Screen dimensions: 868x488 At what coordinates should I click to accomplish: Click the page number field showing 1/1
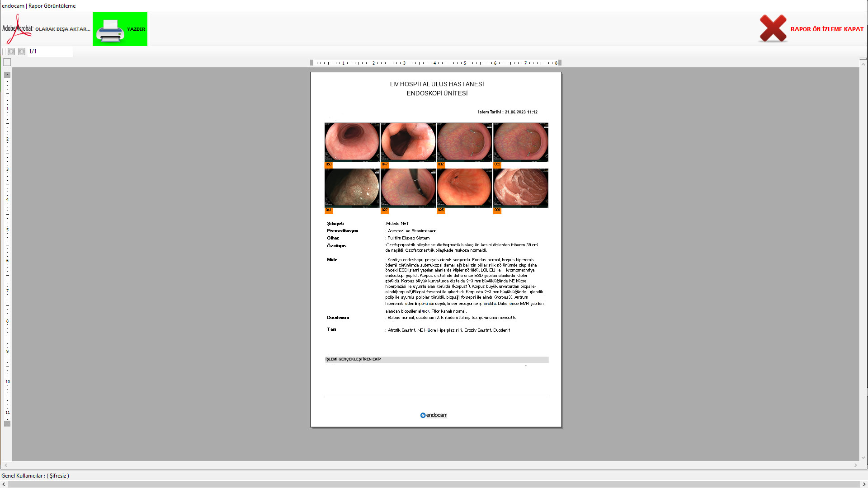point(50,52)
